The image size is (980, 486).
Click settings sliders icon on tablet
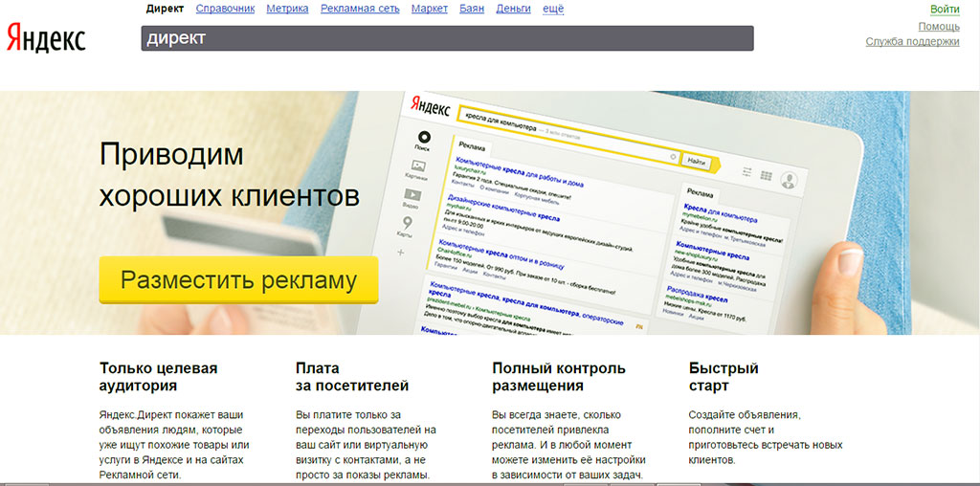tap(746, 170)
